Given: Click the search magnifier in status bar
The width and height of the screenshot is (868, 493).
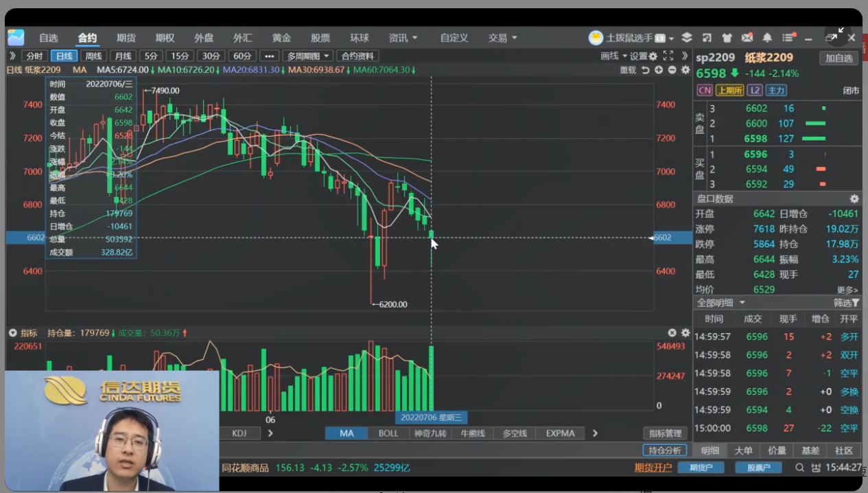Looking at the screenshot, I should click(800, 468).
